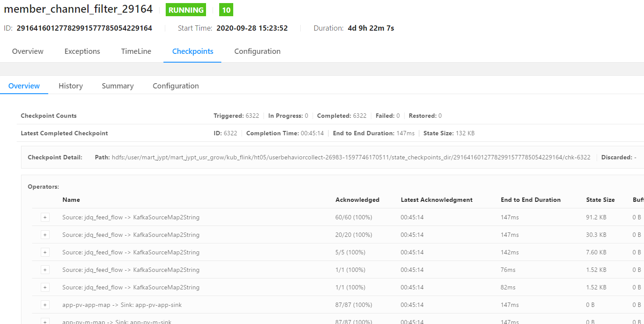Expand the first jdq_feed_flow source operator
Viewport: 644px width, 324px height.
[45, 217]
